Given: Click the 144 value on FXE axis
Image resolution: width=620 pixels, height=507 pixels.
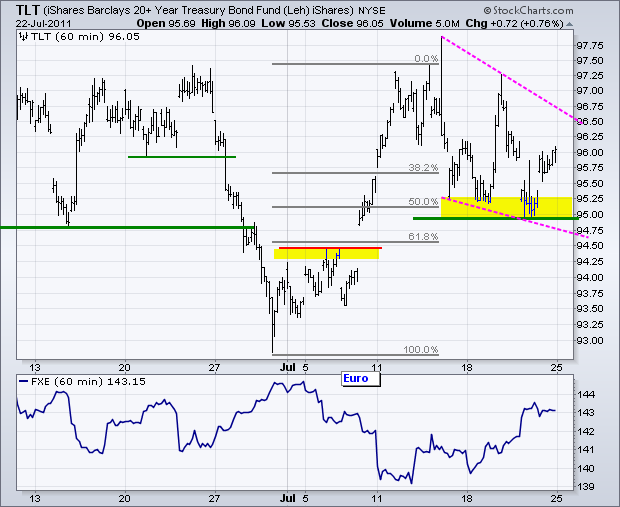Looking at the screenshot, I should (x=586, y=394).
